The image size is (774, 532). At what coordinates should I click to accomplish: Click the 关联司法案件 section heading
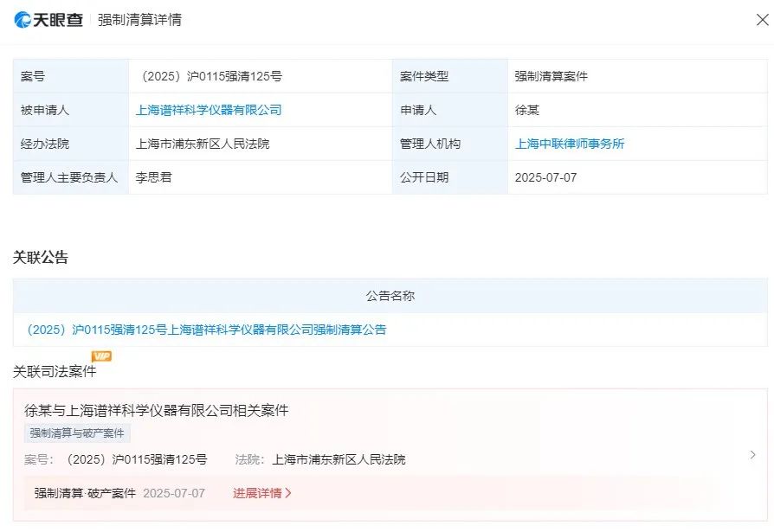55,371
